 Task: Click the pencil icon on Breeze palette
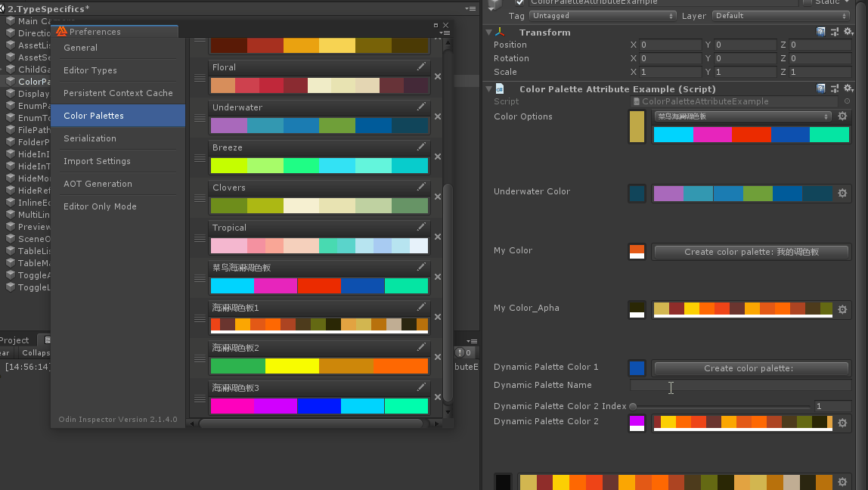[x=421, y=147]
